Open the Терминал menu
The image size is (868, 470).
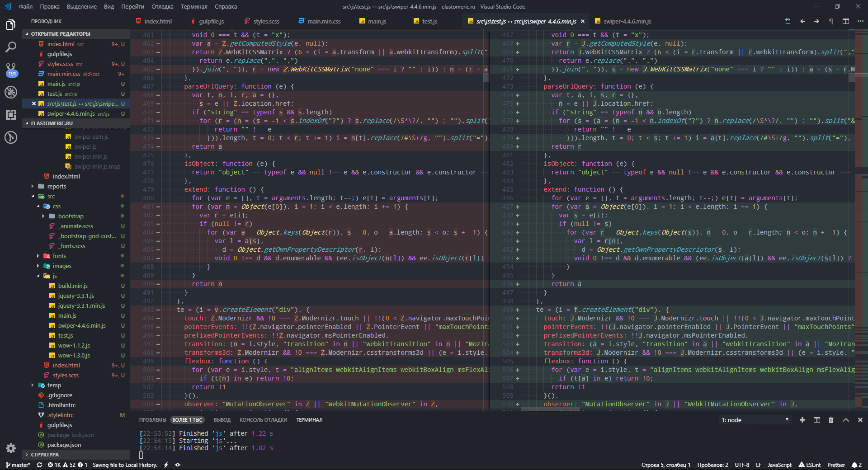coord(193,6)
